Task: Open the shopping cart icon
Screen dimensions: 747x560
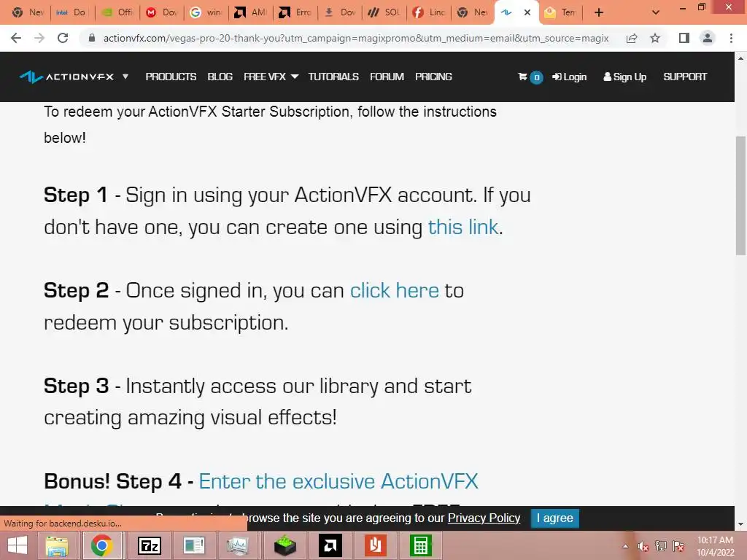Action: pyautogui.click(x=523, y=77)
